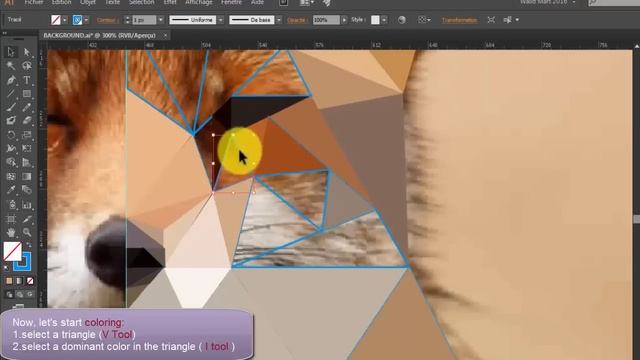Screen dimensions: 640x360
Task: Select the Blob Brush tool
Action: point(11,121)
